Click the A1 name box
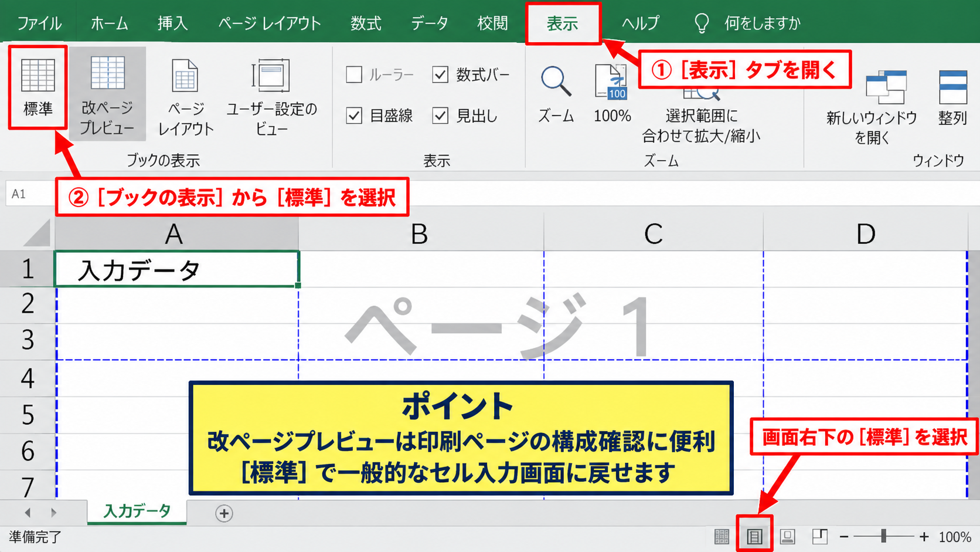Image resolution: width=980 pixels, height=552 pixels. pyautogui.click(x=29, y=194)
